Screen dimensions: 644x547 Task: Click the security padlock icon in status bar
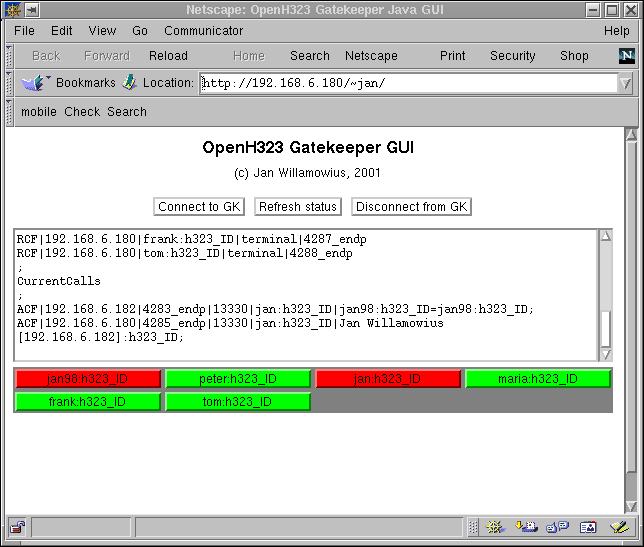click(18, 527)
